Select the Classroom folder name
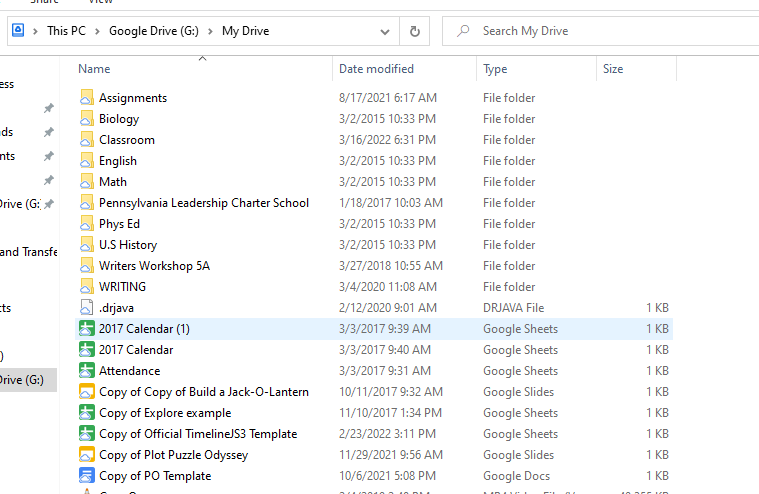Image resolution: width=759 pixels, height=494 pixels. (x=127, y=140)
